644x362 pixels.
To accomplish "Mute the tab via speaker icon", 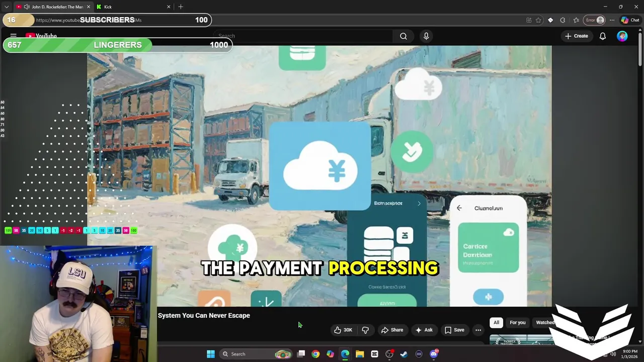I will tap(26, 7).
